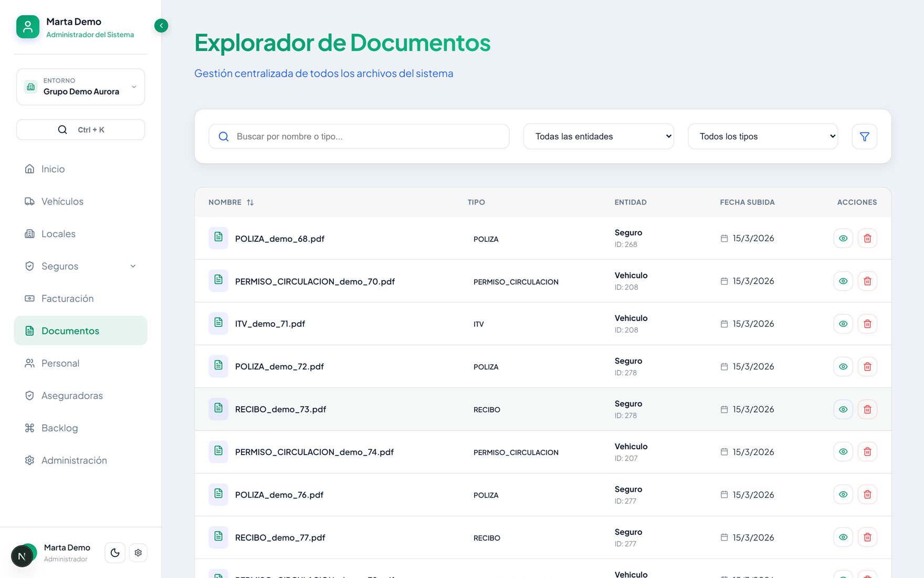Click the file icon beside ITV_demo_71.pdf
Screen dimensions: 924x578
218,323
